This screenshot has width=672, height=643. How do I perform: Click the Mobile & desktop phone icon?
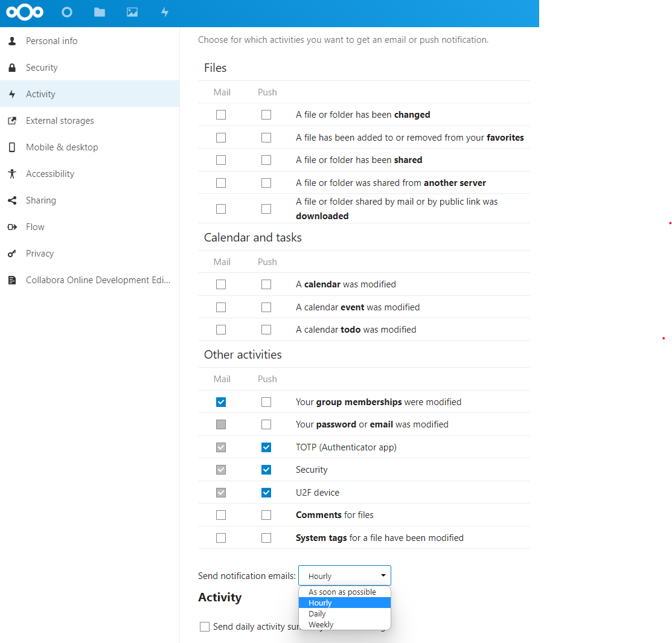12,147
